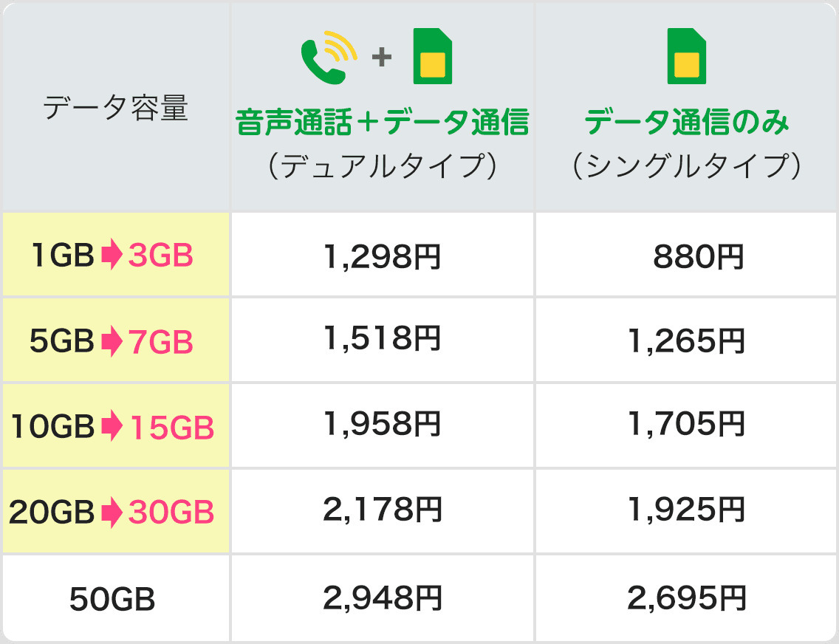This screenshot has height=644, width=839.
Task: Click the SIM card icon beside the phone
Action: pyautogui.click(x=432, y=56)
